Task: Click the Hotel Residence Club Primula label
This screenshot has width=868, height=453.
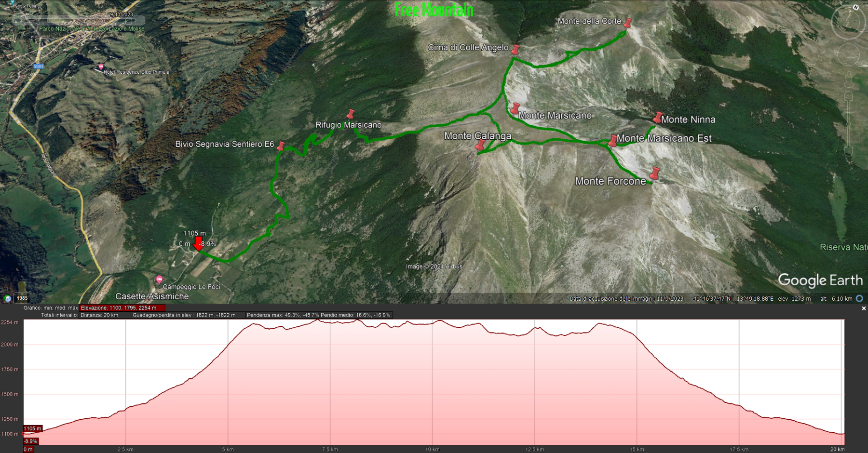Action: [136, 72]
